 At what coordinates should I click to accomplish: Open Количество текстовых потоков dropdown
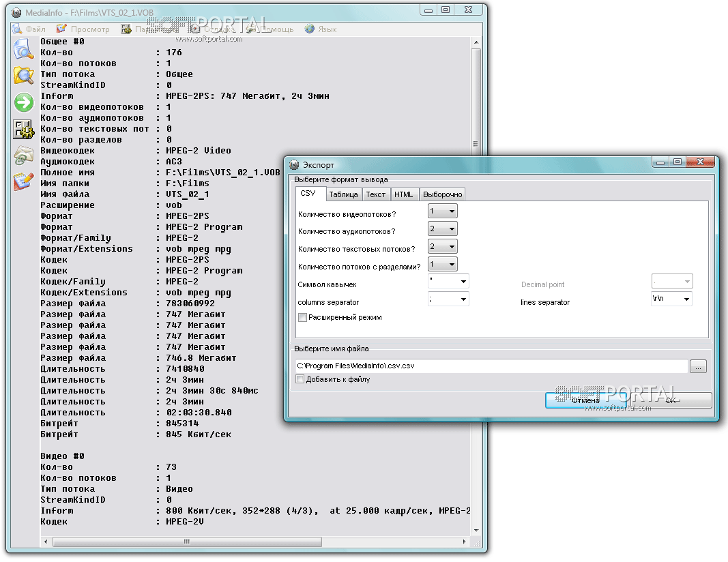coord(443,246)
